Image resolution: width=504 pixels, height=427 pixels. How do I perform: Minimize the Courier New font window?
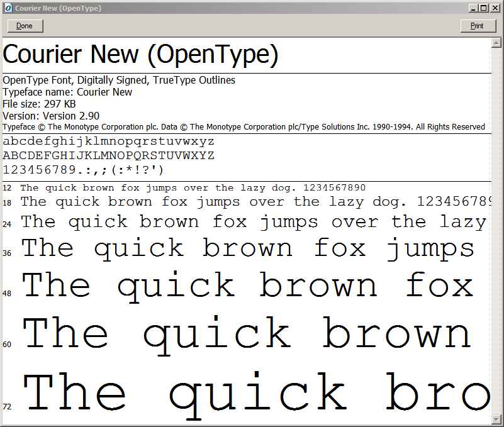(473, 8)
